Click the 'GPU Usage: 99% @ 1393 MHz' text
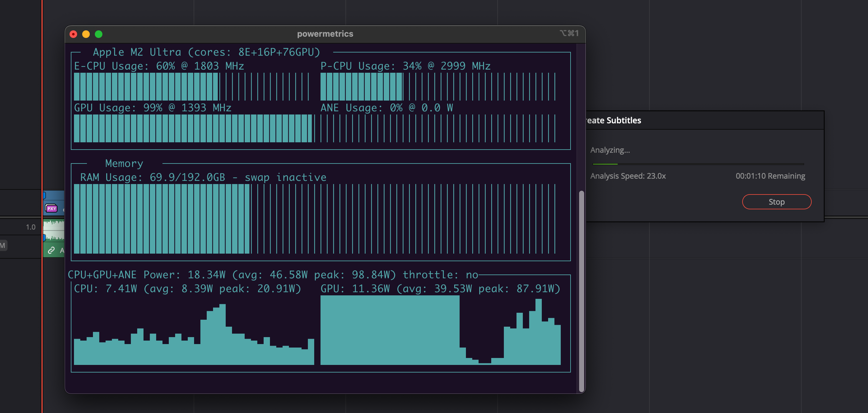The height and width of the screenshot is (413, 868). [153, 108]
